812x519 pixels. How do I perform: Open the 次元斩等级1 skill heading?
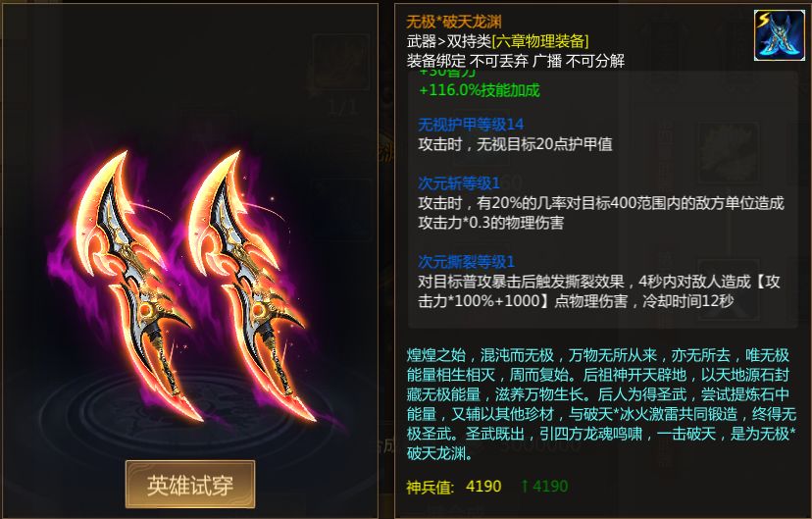click(x=458, y=182)
